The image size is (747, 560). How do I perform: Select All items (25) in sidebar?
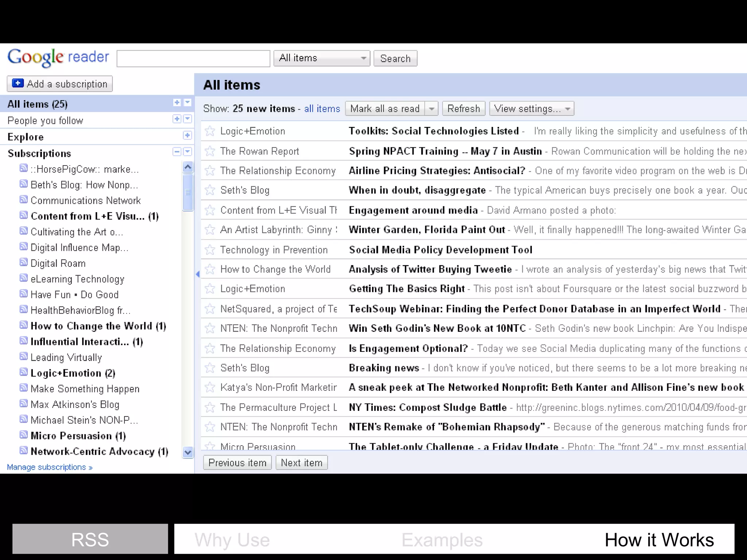click(38, 104)
